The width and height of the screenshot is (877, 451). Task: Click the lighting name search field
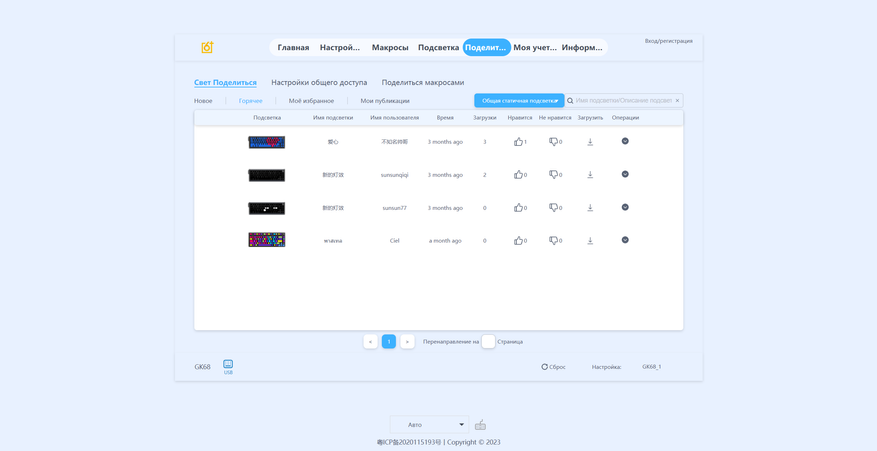[624, 101]
